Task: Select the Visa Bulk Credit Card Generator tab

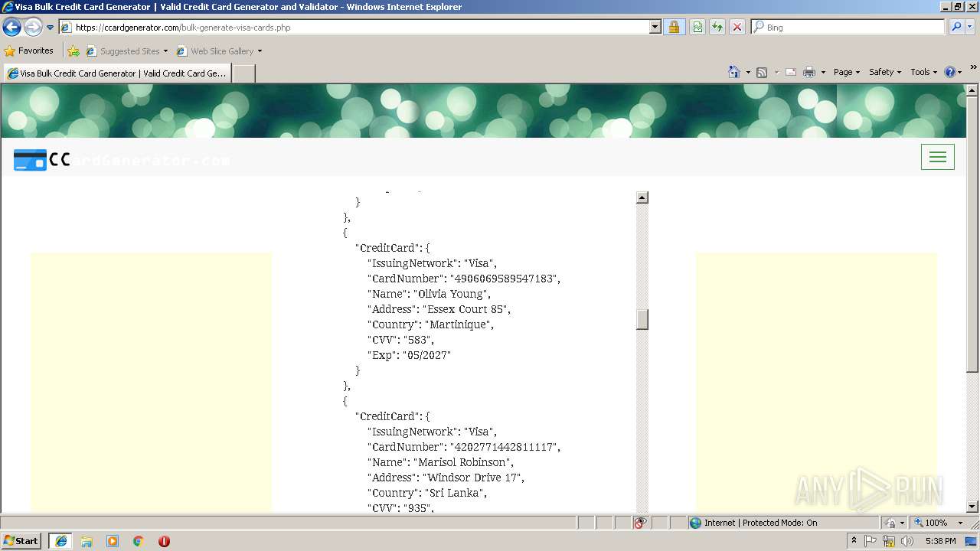Action: (x=116, y=73)
